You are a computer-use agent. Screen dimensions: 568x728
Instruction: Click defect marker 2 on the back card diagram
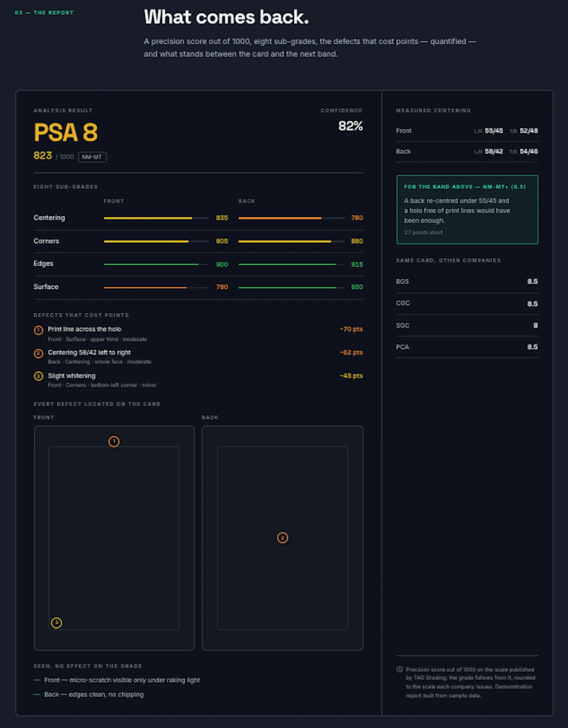tap(283, 538)
